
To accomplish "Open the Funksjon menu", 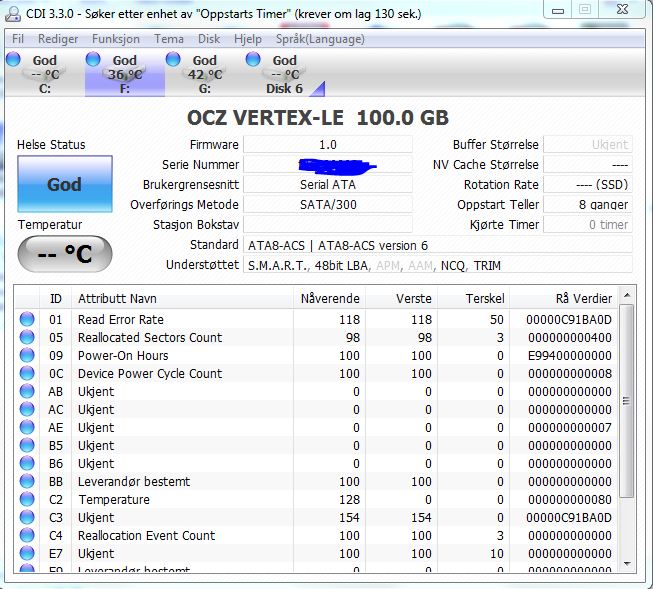I will pos(116,39).
